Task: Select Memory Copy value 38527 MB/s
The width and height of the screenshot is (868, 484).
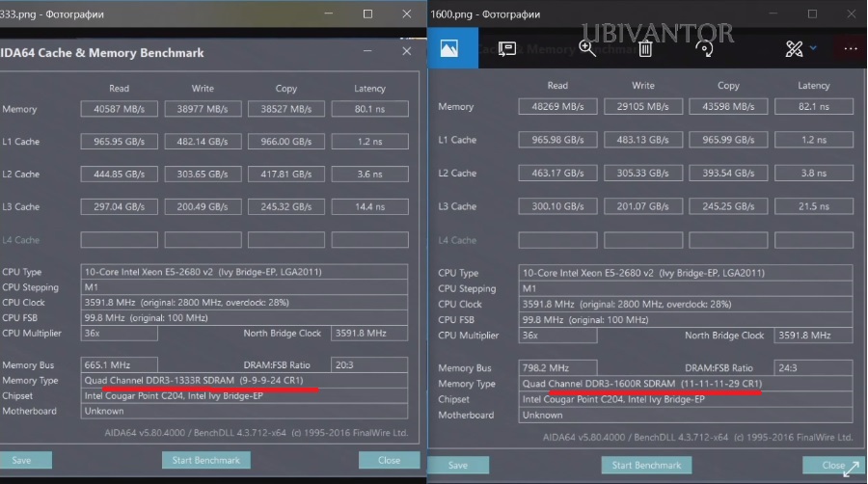Action: [286, 109]
